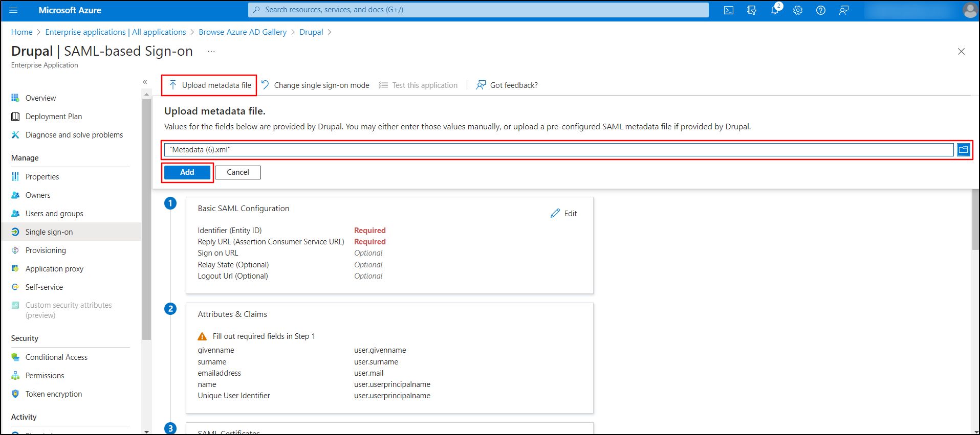Click Upload metadata file toolbar button
The image size is (980, 435).
[210, 85]
